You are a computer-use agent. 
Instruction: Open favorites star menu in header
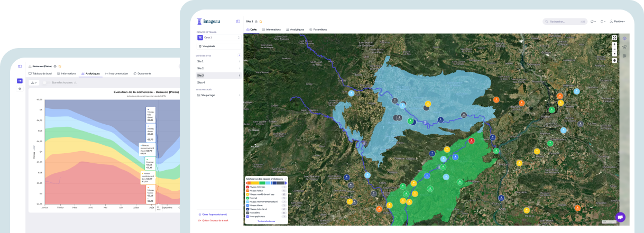(x=593, y=21)
